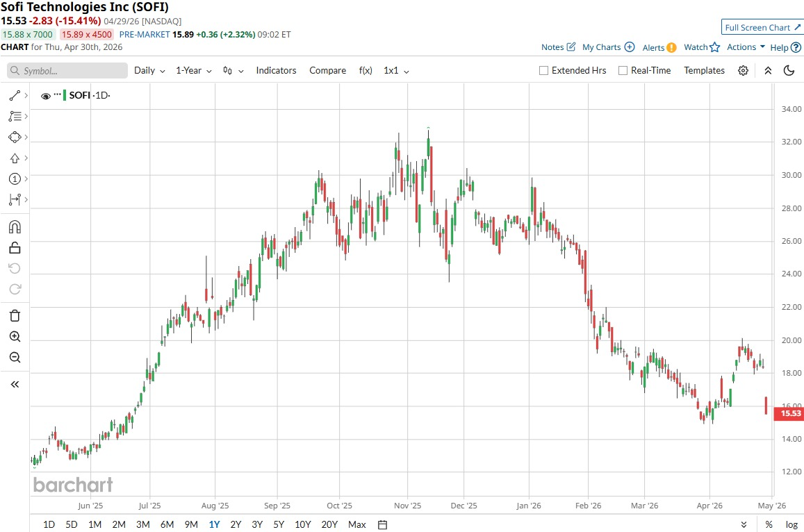Image resolution: width=804 pixels, height=532 pixels.
Task: Select the 1M time range
Action: point(95,524)
